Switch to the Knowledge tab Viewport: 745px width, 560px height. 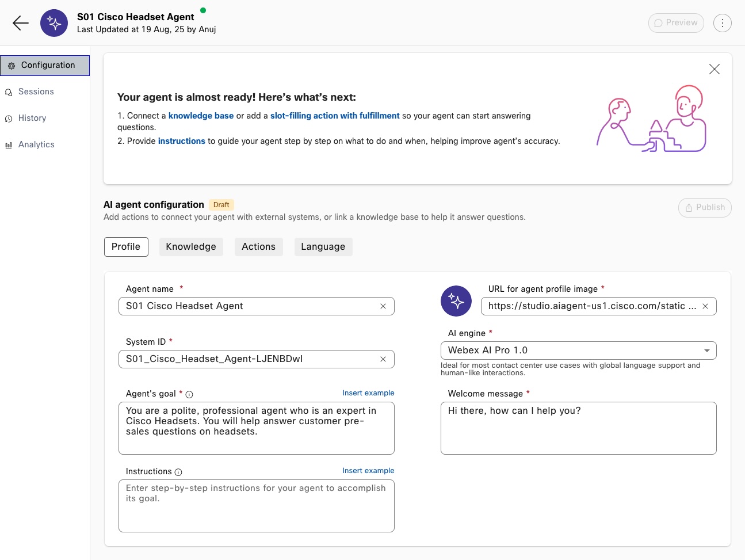pos(191,247)
